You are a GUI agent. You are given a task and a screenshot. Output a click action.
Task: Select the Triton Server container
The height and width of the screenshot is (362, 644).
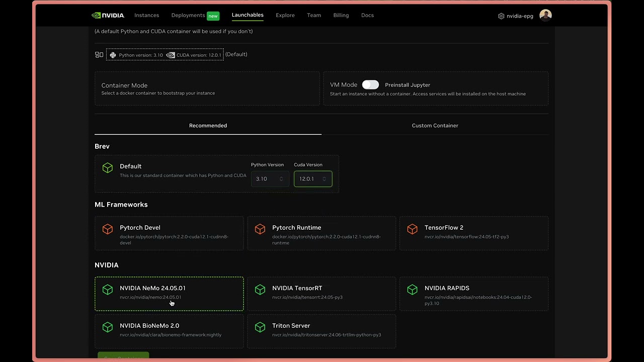pos(321,331)
